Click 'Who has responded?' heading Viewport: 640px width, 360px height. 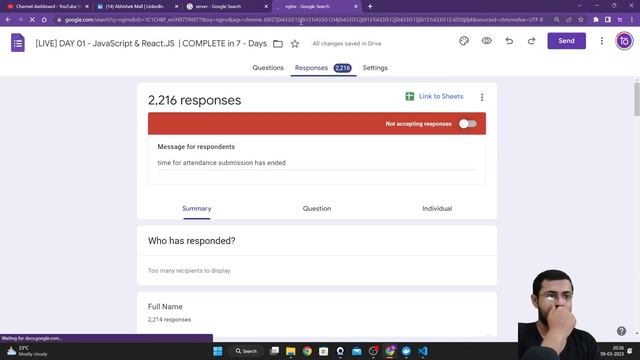191,241
